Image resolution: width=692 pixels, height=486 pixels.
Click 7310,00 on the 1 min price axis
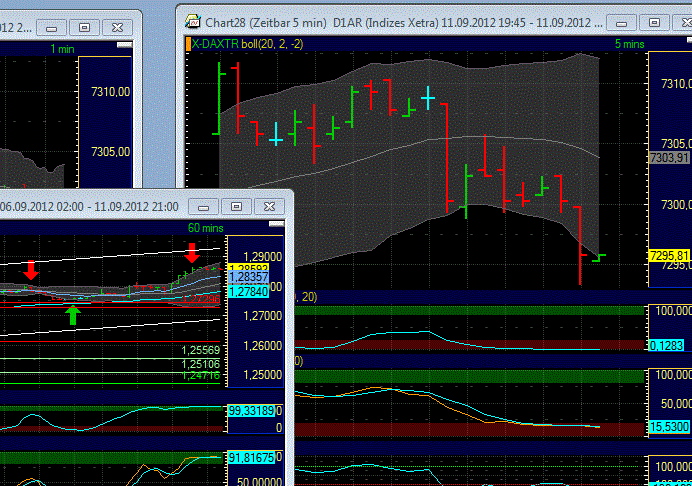click(111, 92)
